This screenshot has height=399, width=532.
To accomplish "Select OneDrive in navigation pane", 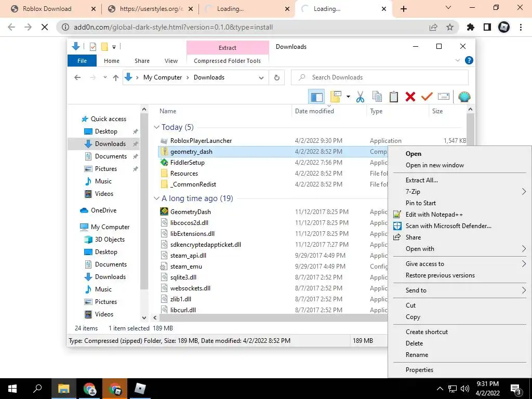I will [x=103, y=210].
